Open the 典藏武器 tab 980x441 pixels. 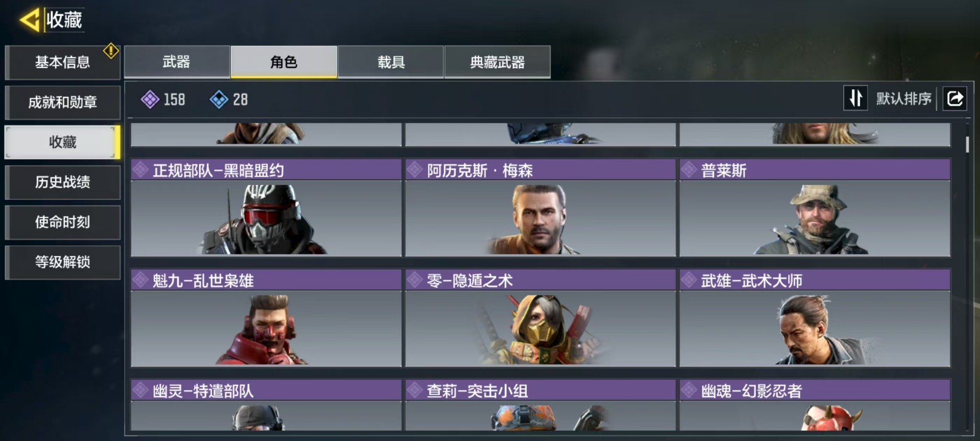pos(498,62)
